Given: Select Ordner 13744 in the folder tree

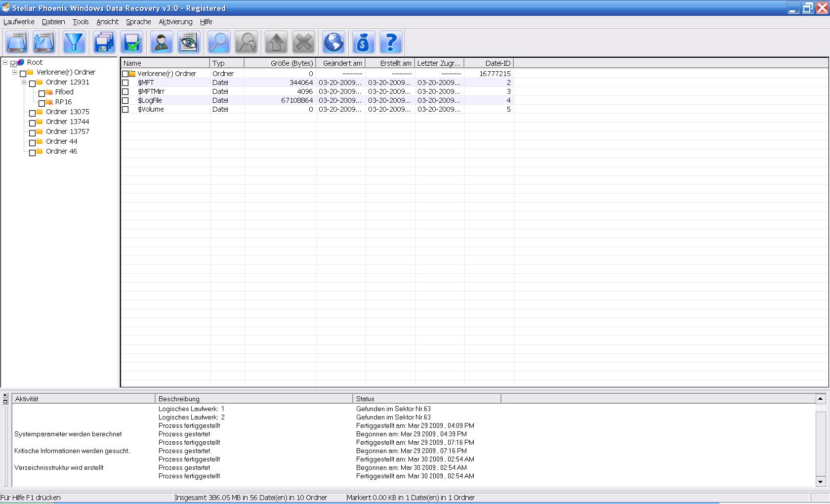Looking at the screenshot, I should [x=68, y=122].
